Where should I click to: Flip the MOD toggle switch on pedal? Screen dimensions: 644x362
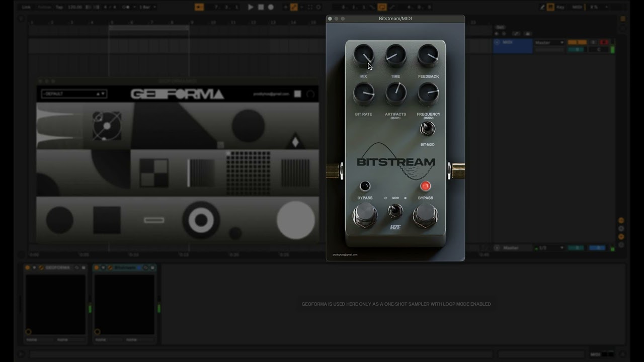pos(395,211)
